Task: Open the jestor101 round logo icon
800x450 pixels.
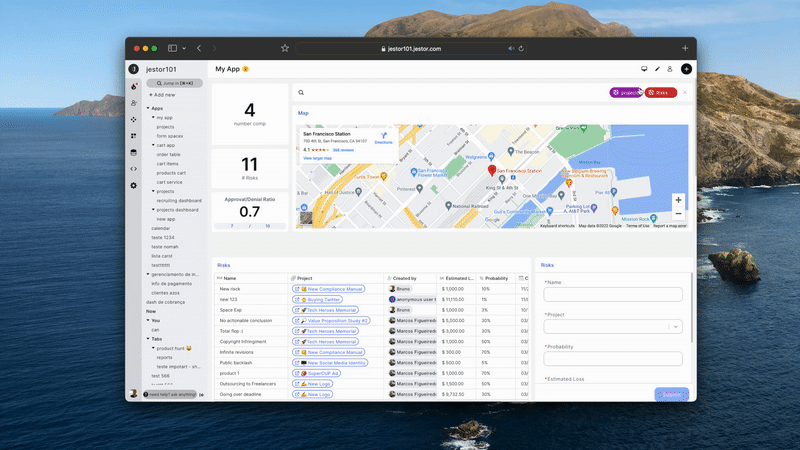Action: [x=134, y=69]
